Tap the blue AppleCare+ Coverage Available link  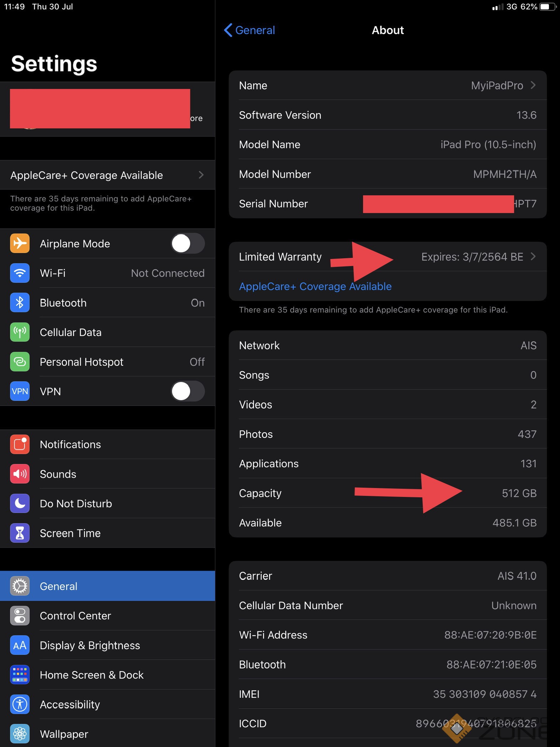tap(315, 286)
